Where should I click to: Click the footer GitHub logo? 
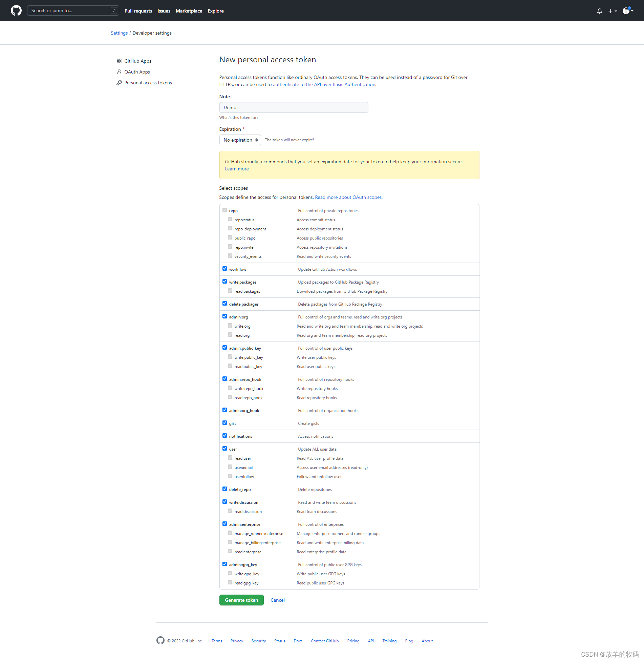pyautogui.click(x=160, y=640)
